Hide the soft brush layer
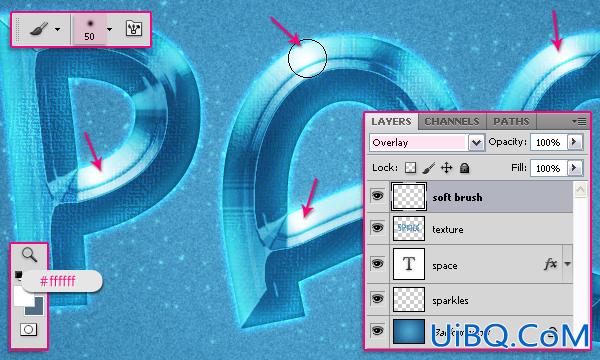The height and width of the screenshot is (360, 600). pos(377,196)
